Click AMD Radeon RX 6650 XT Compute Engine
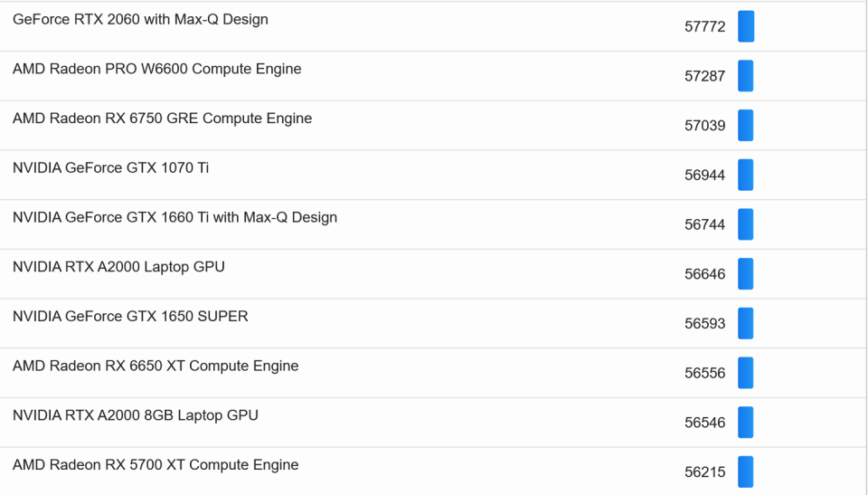 pyautogui.click(x=155, y=366)
